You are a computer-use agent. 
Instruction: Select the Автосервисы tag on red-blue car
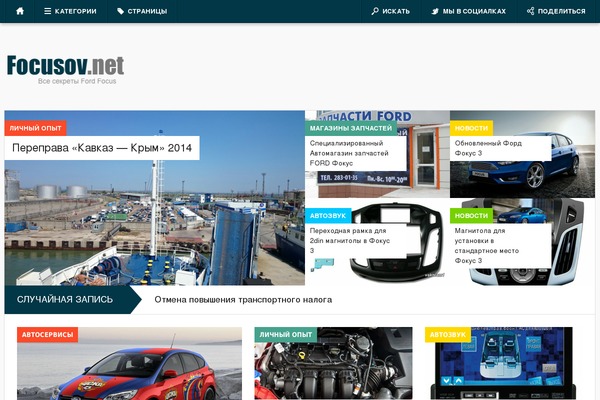47,335
